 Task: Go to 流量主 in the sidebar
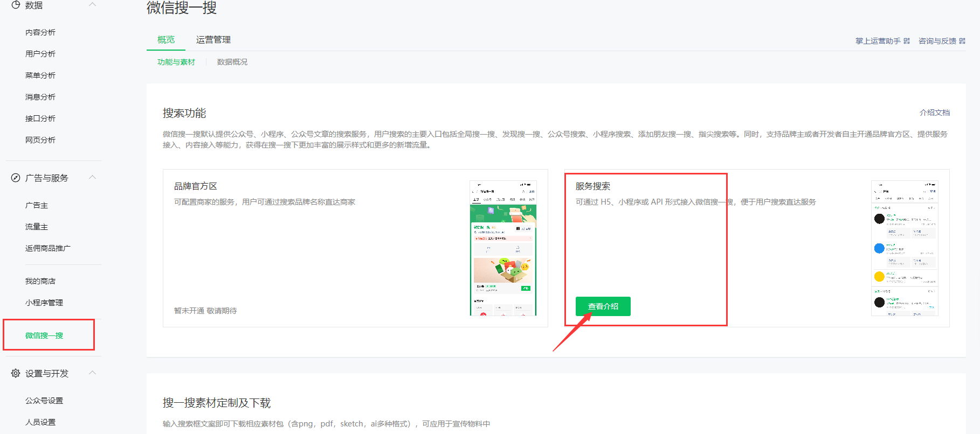[x=37, y=227]
